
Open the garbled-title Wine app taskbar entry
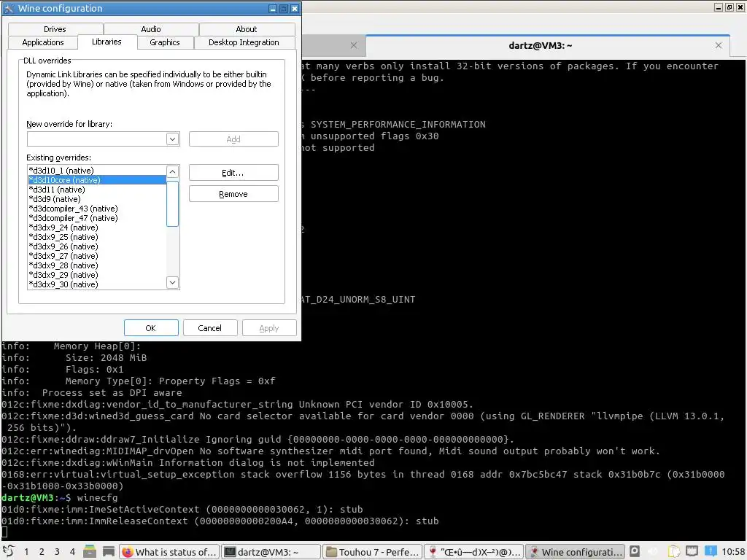[x=474, y=552]
